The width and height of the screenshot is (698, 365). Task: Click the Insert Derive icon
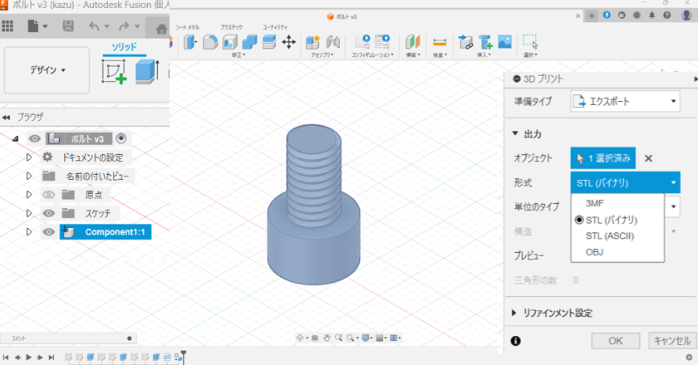pyautogui.click(x=466, y=42)
